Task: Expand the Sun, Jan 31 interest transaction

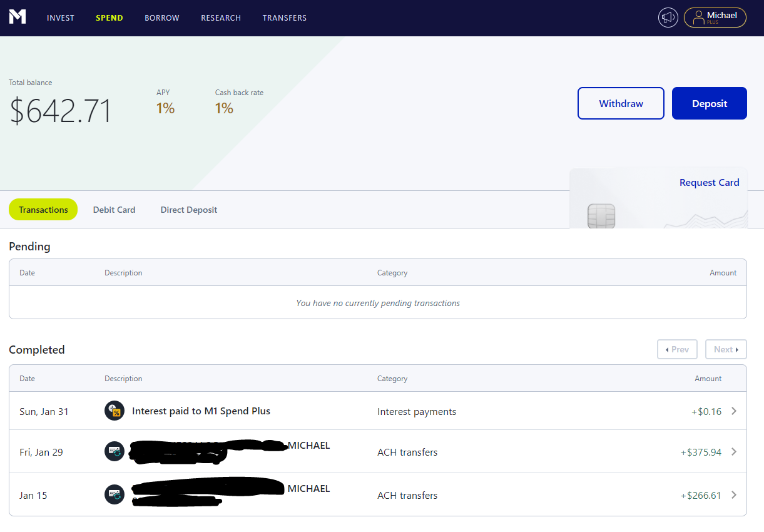Action: (x=734, y=411)
